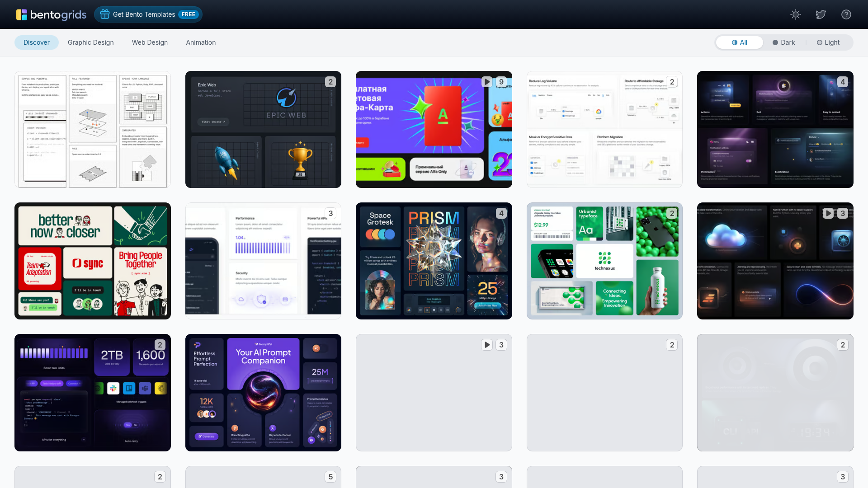
Task: Click the 2 badge on technexus card
Action: [672, 213]
